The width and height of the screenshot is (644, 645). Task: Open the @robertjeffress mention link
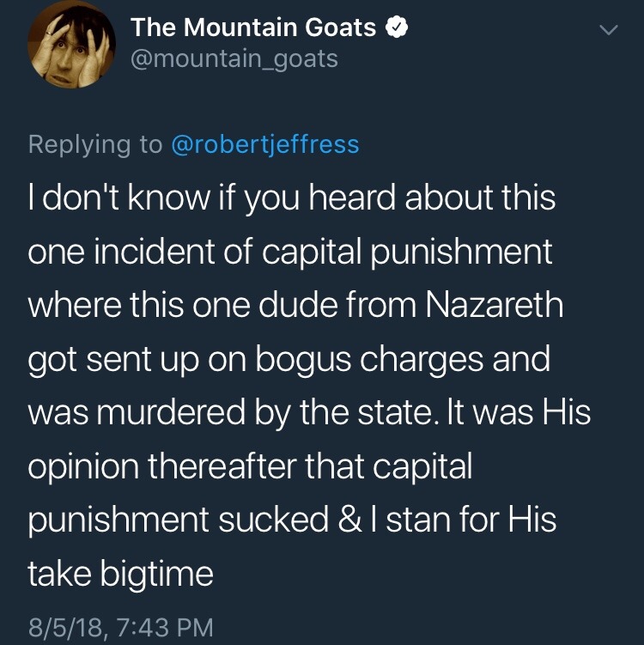pyautogui.click(x=265, y=143)
